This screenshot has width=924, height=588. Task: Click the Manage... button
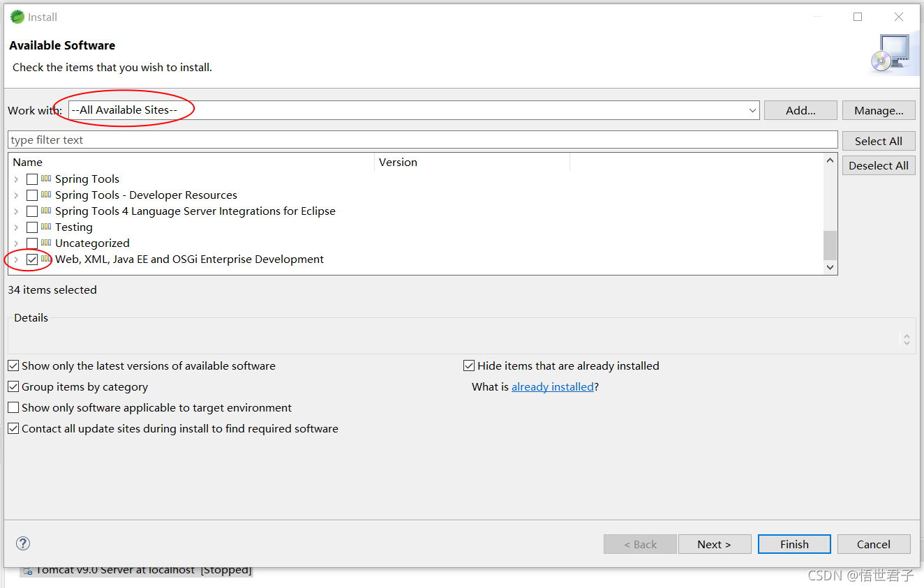[879, 110]
